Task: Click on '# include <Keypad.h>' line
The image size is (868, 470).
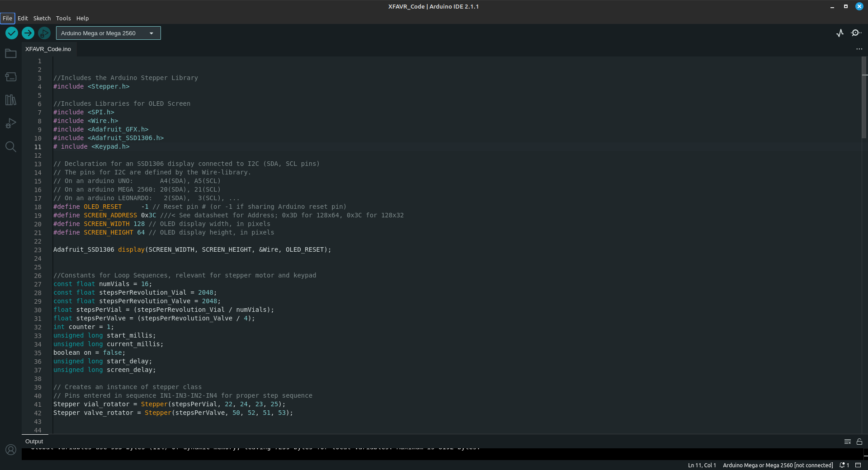Action: (x=91, y=146)
